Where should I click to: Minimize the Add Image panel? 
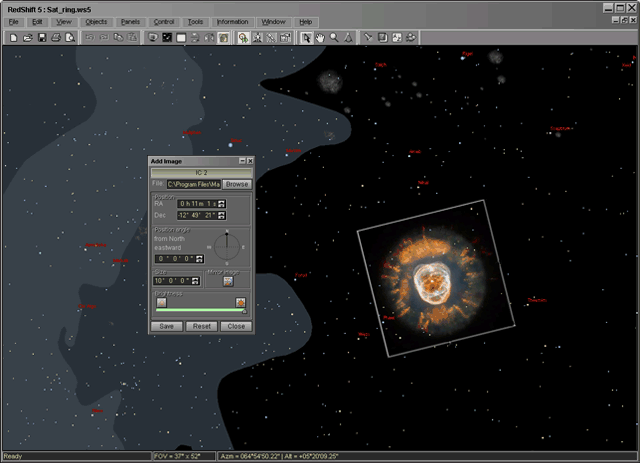(240, 161)
